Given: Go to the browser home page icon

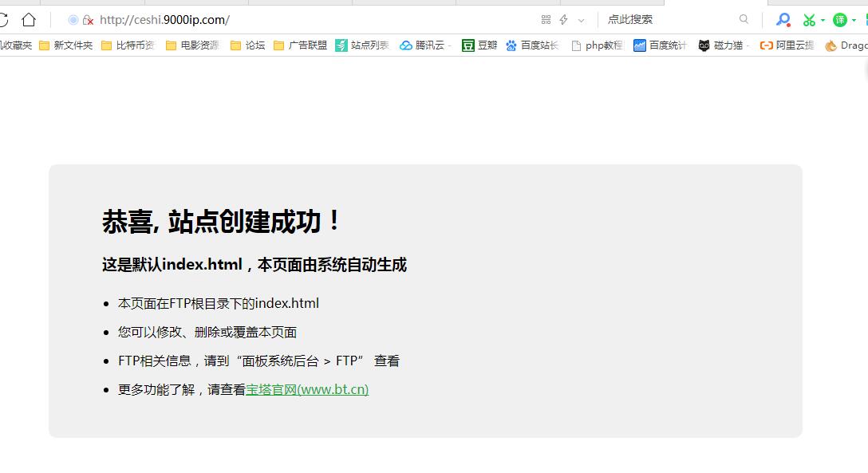Looking at the screenshot, I should pyautogui.click(x=29, y=20).
